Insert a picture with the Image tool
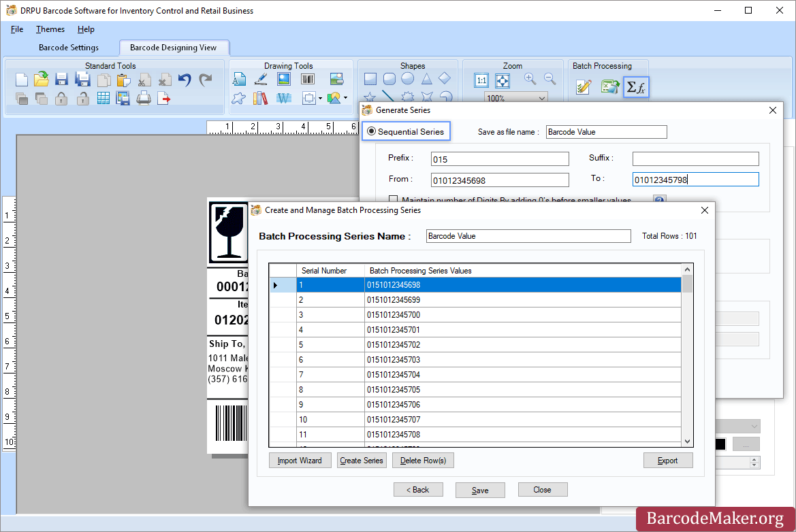Screen dimensions: 796x532 [284, 79]
